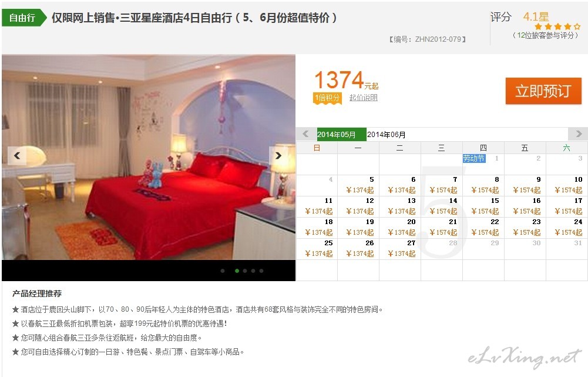Select May 14 priced ¥1574
The height and width of the screenshot is (377, 588).
[442, 206]
